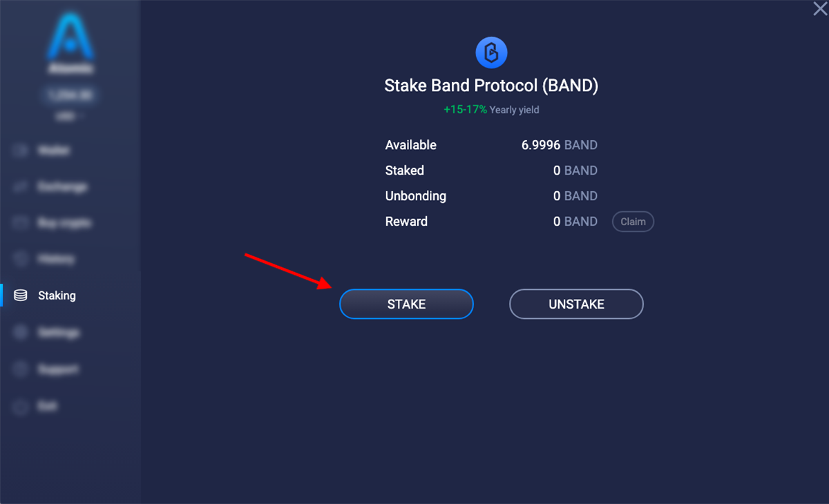829x504 pixels.
Task: Click the total balance display
Action: pyautogui.click(x=69, y=94)
